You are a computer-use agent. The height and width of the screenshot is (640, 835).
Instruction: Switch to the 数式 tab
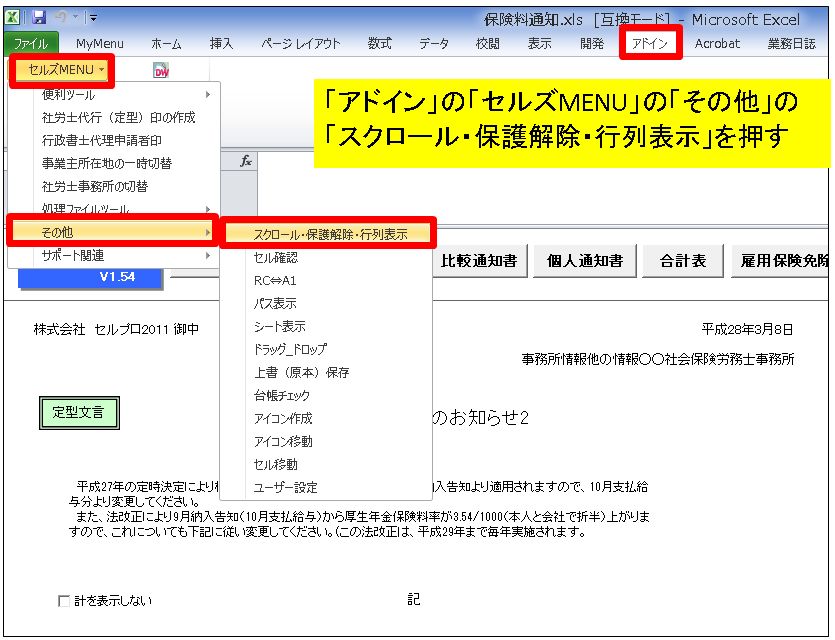[x=380, y=44]
